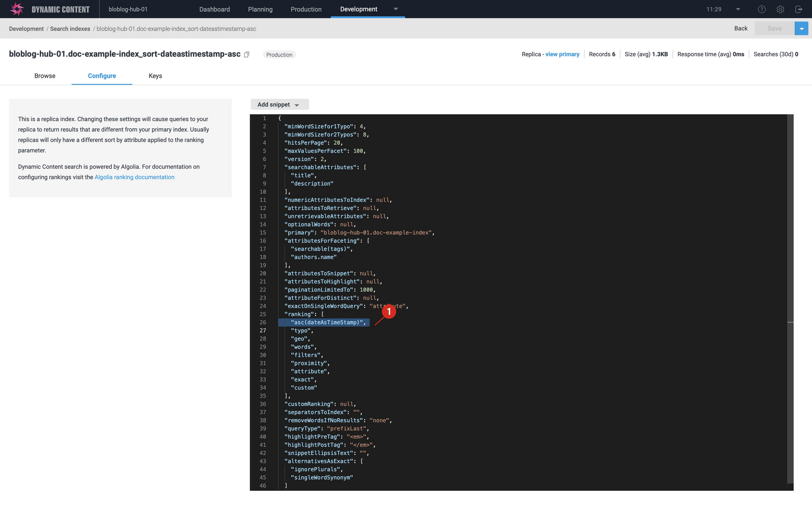This screenshot has height=508, width=812.
Task: Expand the Development menu dropdown arrow
Action: pos(396,9)
